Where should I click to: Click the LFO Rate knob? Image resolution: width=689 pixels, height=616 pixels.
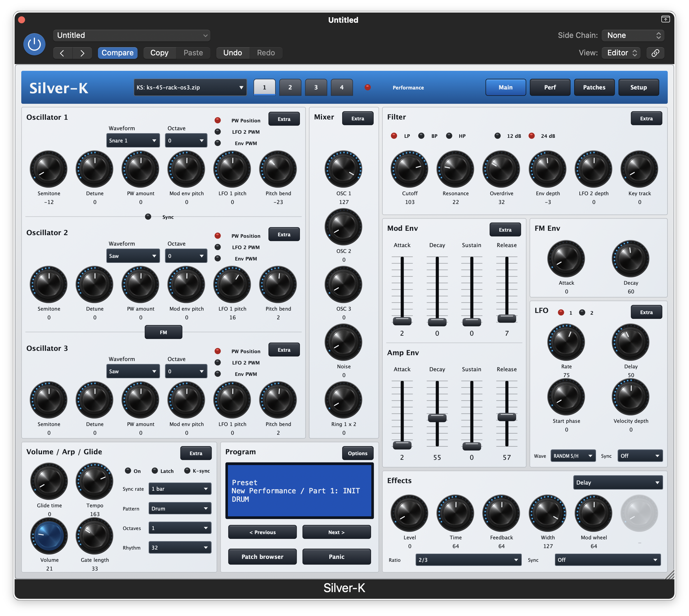(566, 342)
